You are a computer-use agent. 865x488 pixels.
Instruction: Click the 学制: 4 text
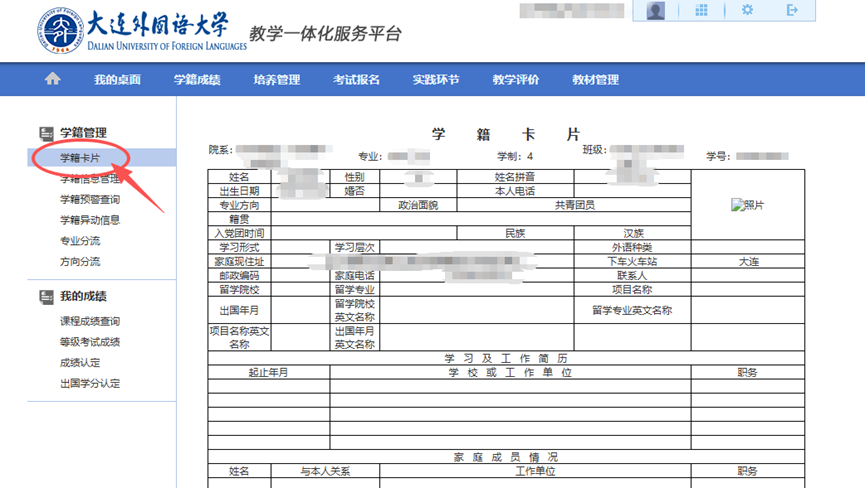coord(515,157)
